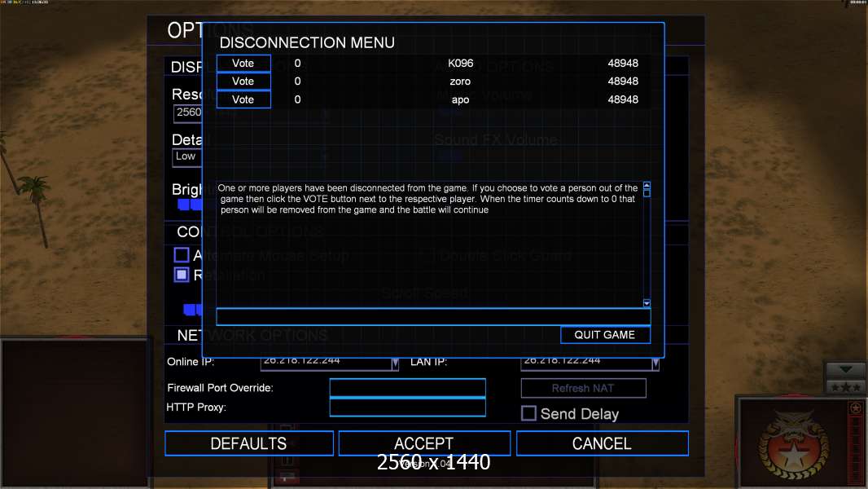868x489 pixels.
Task: Click the ACCEPT button
Action: coord(424,443)
